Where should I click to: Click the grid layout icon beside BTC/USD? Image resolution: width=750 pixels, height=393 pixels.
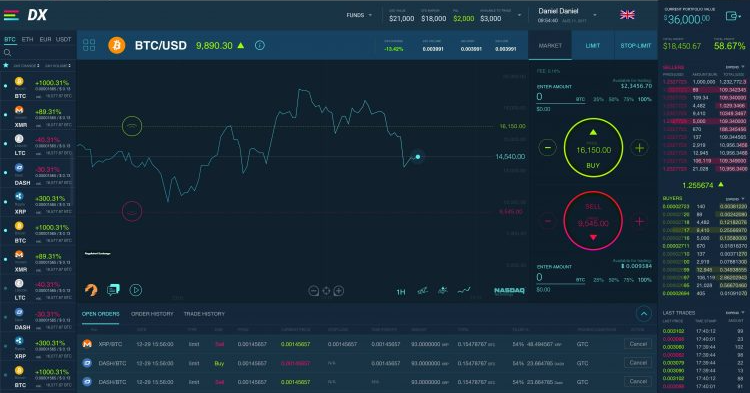[89, 45]
